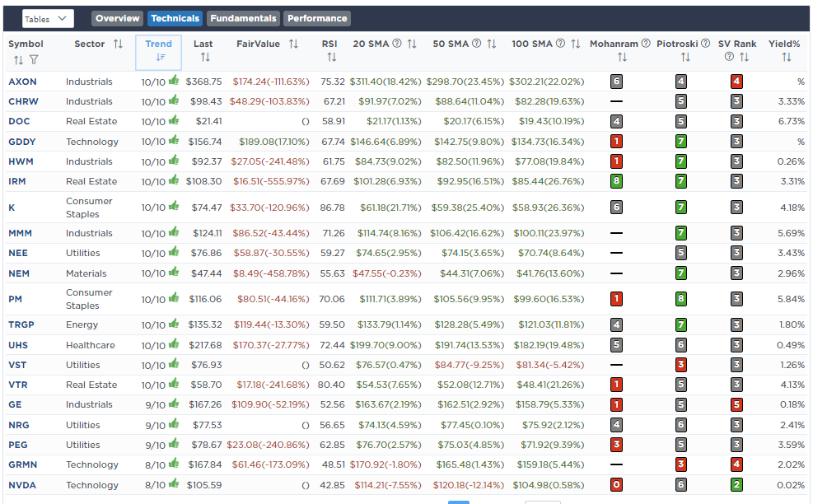Sort by FairValue column
This screenshot has height=504, width=813.
click(x=293, y=44)
